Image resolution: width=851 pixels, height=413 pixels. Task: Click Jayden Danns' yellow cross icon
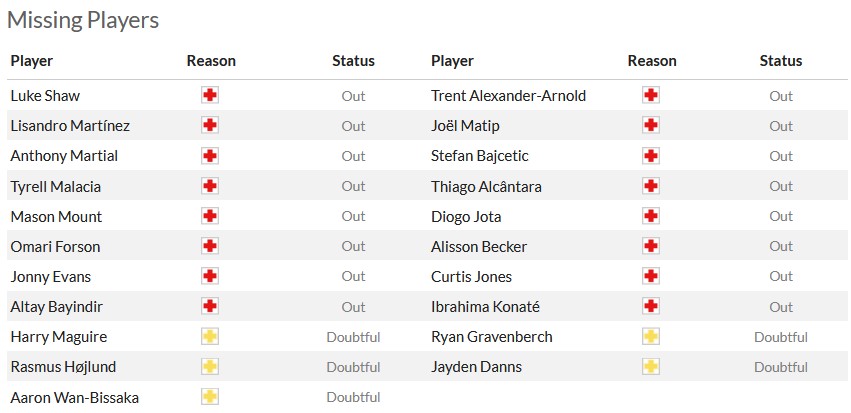click(651, 367)
